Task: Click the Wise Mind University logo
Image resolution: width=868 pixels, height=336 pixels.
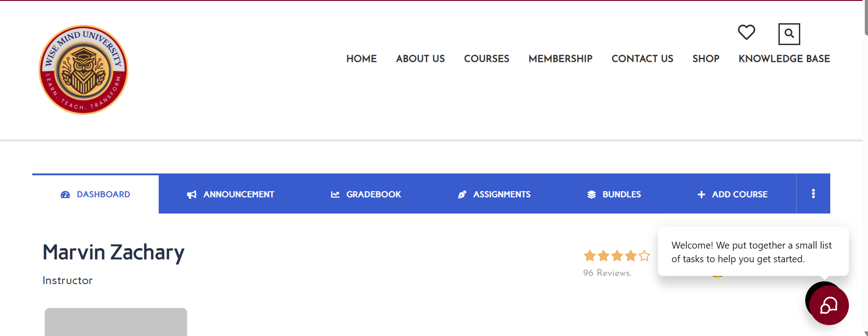Action: 84,70
